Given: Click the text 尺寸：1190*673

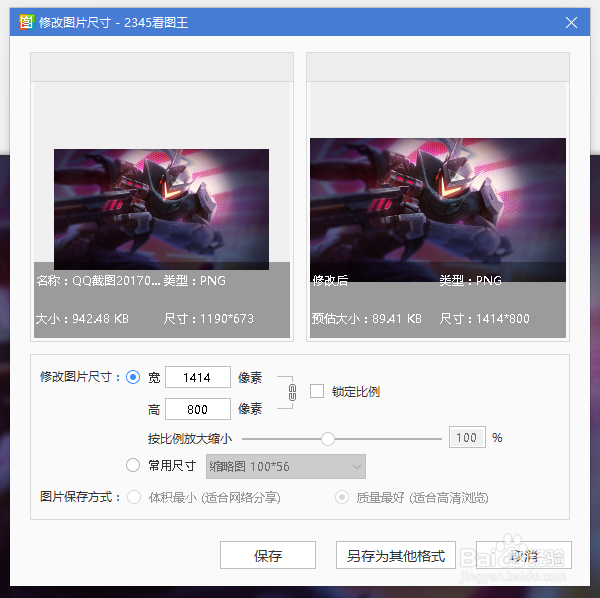Looking at the screenshot, I should click(x=209, y=319).
